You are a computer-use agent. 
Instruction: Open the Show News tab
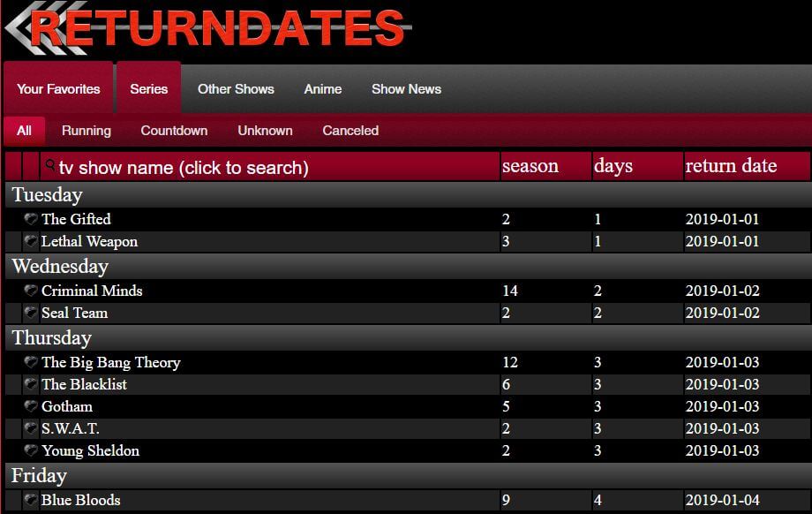(x=407, y=89)
